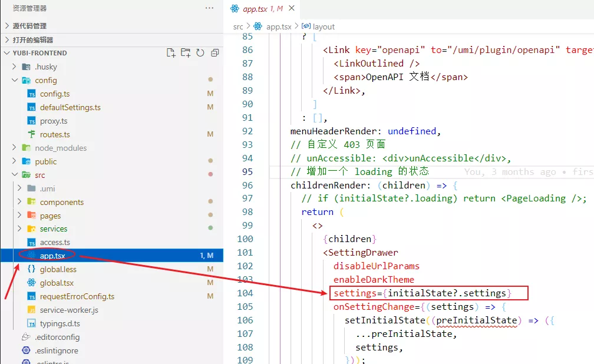Click the src breadcrumb segment
The image size is (594, 364).
coord(238,27)
